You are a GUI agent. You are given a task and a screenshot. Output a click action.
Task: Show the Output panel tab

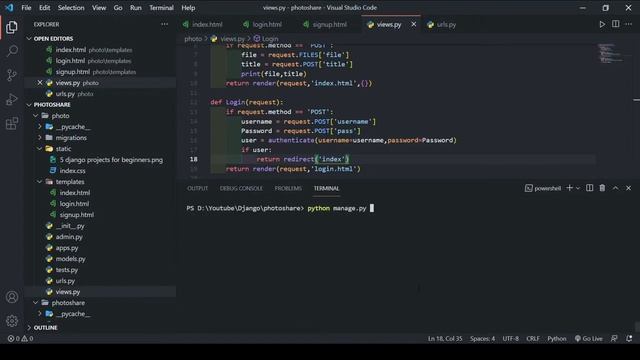(198, 188)
